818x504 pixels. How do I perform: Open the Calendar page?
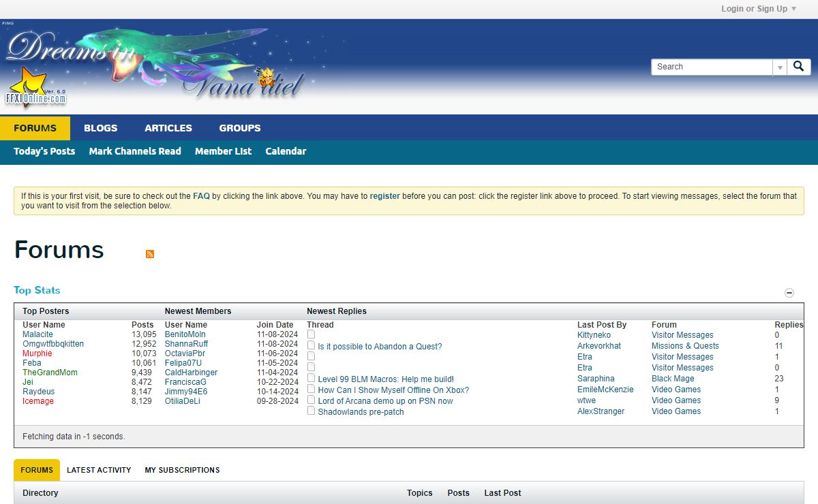[286, 151]
